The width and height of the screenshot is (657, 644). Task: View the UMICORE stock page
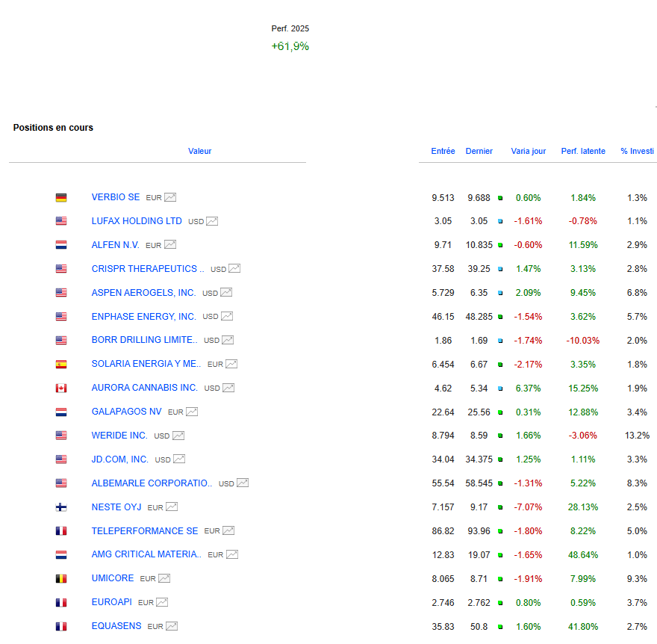(113, 578)
